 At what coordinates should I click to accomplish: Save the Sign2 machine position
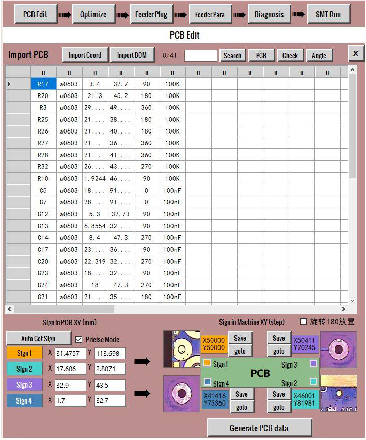pyautogui.click(x=279, y=394)
